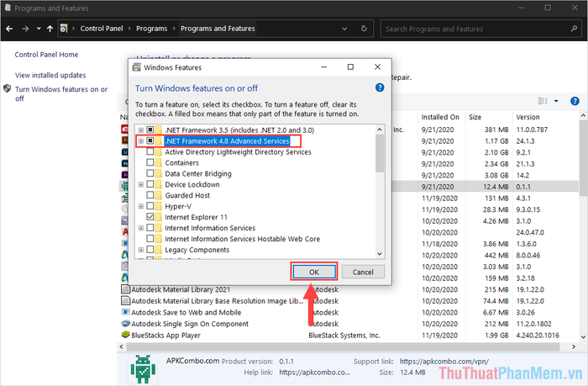The image size is (588, 386).
Task: Change the list view layout icon
Action: coord(543,101)
